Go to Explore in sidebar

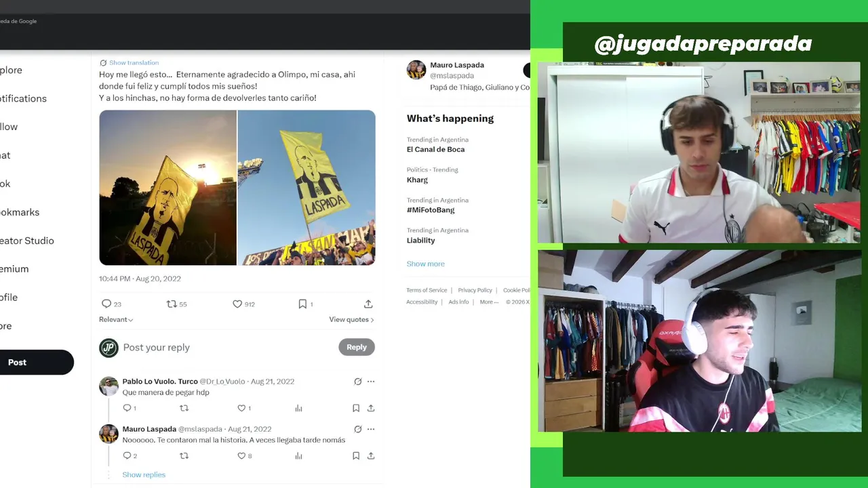11,70
